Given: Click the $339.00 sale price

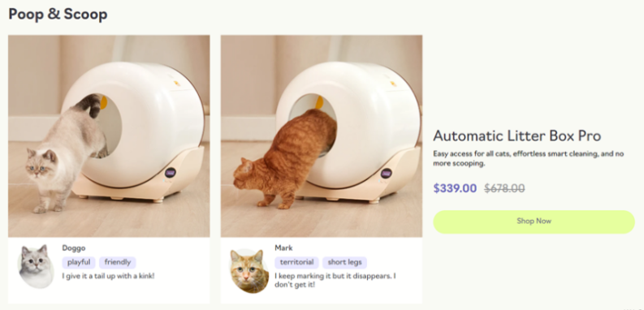Looking at the screenshot, I should coord(455,188).
